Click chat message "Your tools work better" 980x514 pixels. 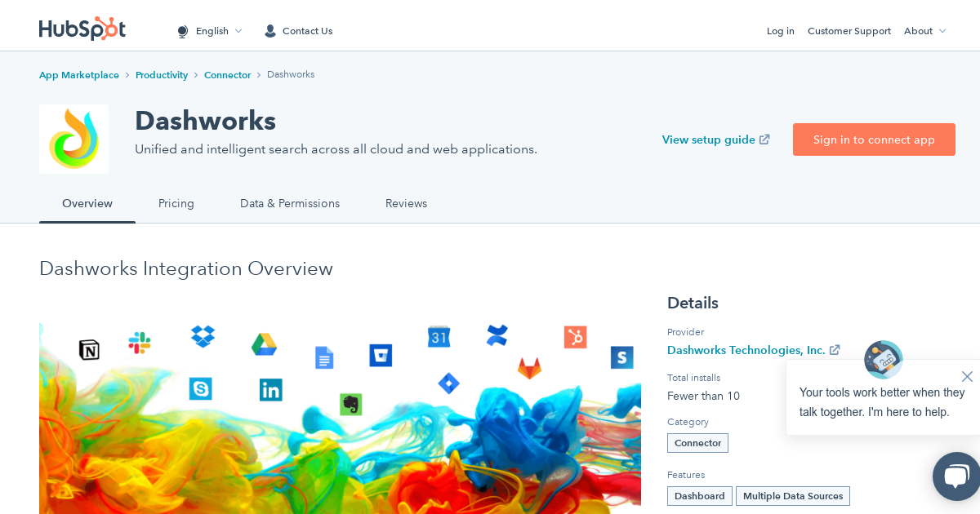(x=882, y=402)
